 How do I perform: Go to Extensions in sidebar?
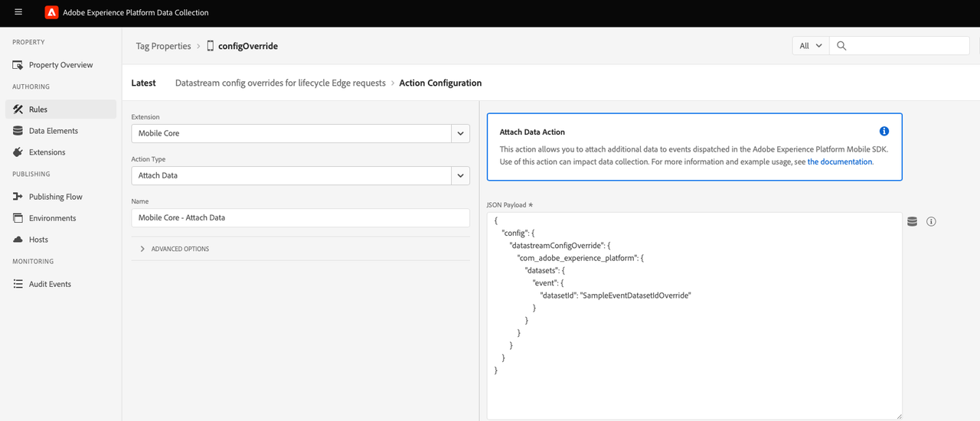(60, 152)
